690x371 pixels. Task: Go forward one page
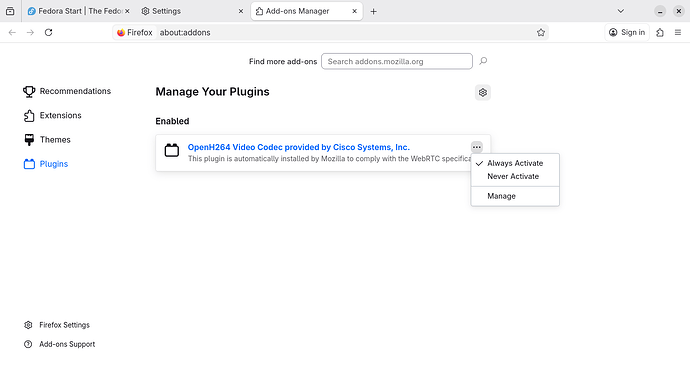[x=30, y=32]
